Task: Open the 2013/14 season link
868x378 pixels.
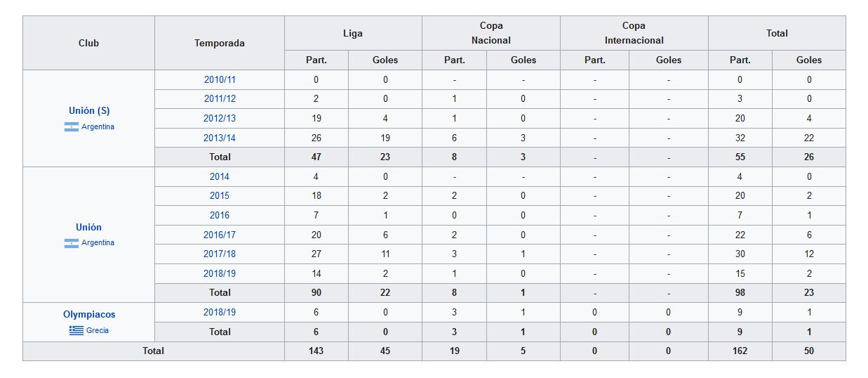Action: tap(220, 138)
